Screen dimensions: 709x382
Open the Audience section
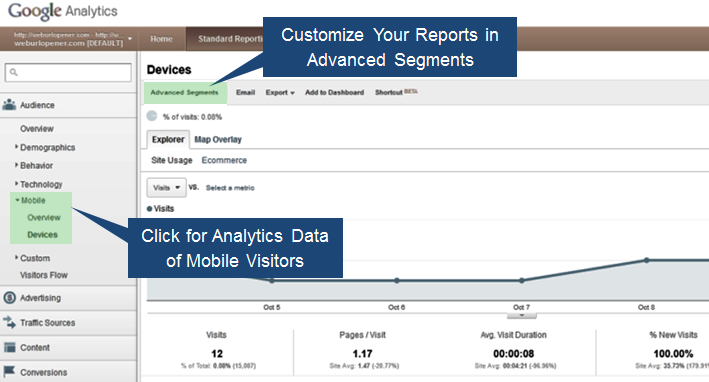coord(68,105)
